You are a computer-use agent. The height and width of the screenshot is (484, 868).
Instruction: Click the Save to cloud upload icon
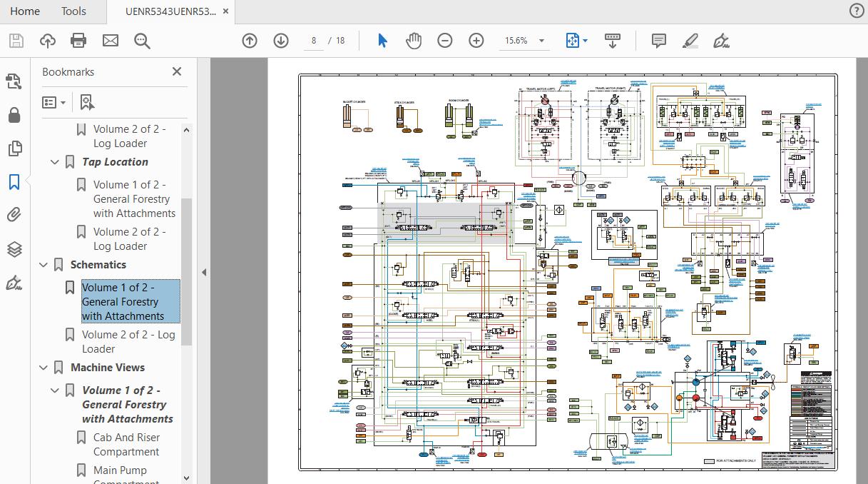point(47,41)
